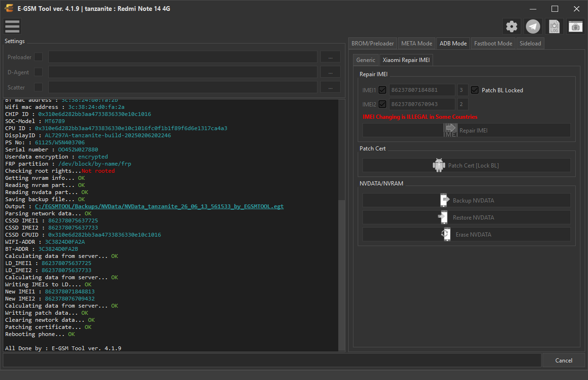The image size is (588, 380).
Task: Click Patch Cert [Lock BL] button
Action: tap(467, 165)
